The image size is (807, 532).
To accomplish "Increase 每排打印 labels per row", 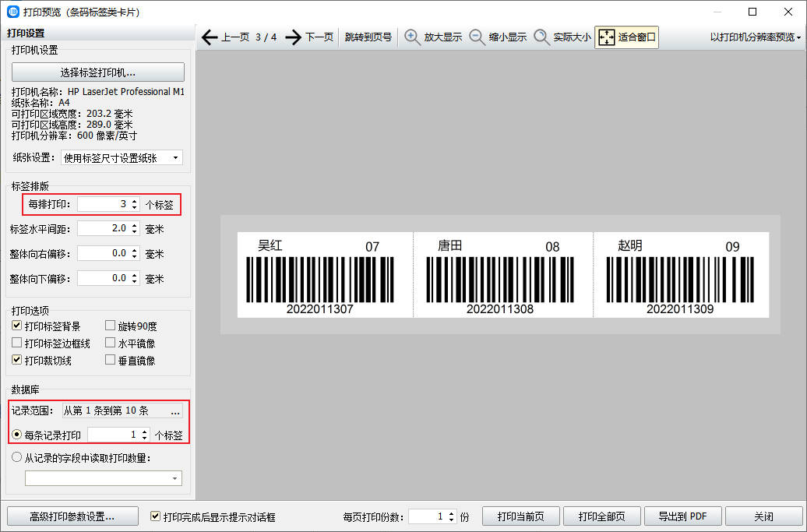I will tap(134, 201).
